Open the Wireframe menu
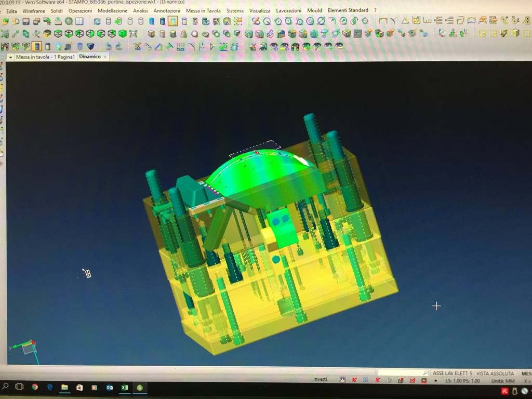This screenshot has width=532, height=399. (x=34, y=11)
